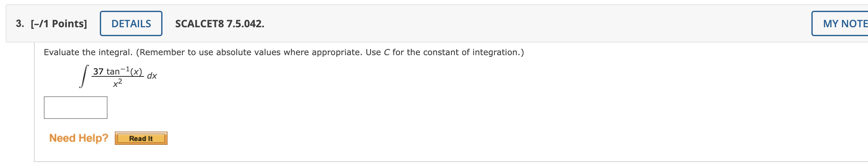Click the coefficient 37 in the integrand
The height and width of the screenshot is (168, 868).
point(98,72)
